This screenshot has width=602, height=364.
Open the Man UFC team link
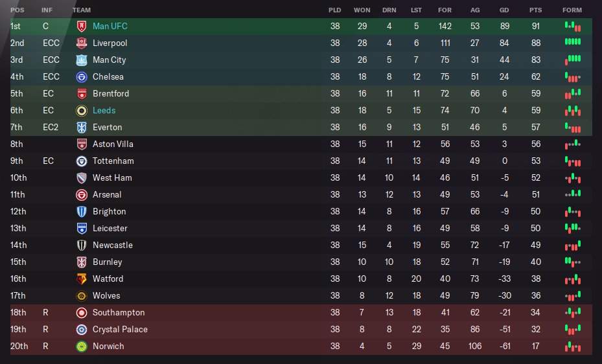110,26
